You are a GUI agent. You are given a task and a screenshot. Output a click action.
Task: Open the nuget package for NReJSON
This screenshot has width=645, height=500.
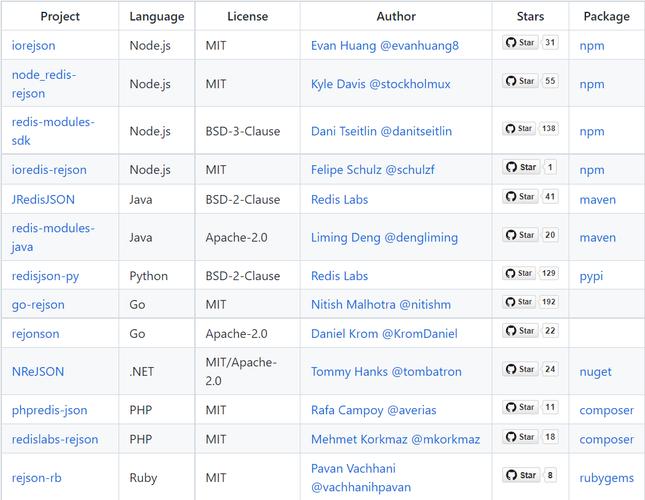pyautogui.click(x=595, y=373)
